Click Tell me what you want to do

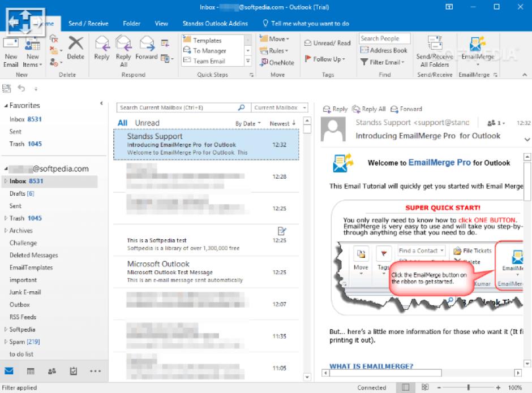pyautogui.click(x=306, y=23)
